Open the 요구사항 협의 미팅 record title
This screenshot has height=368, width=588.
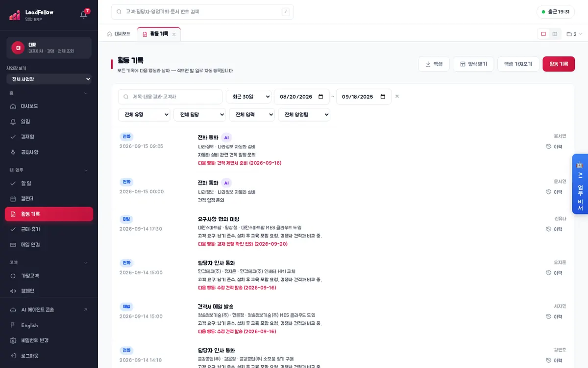click(219, 219)
